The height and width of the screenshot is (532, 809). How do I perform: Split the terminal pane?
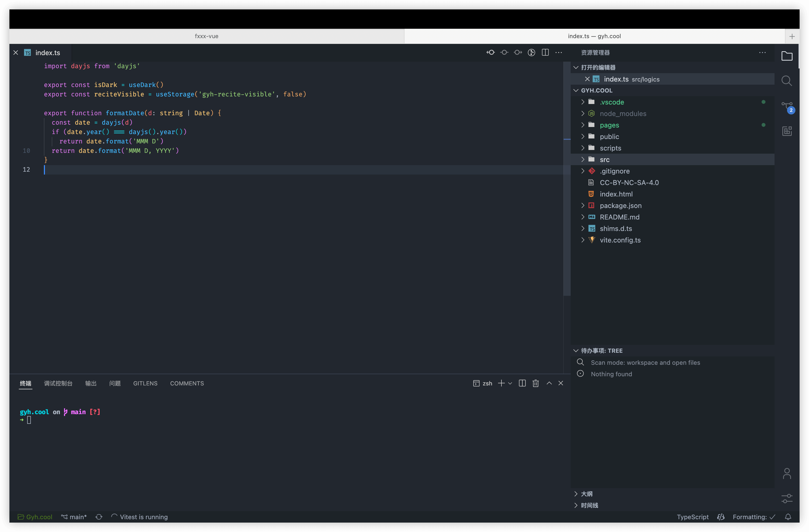tap(522, 383)
